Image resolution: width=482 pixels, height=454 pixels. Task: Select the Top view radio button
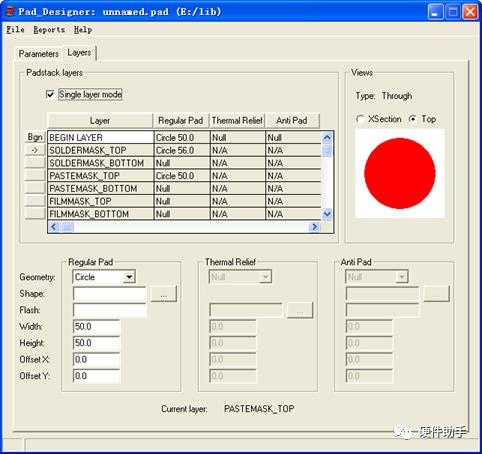(413, 119)
